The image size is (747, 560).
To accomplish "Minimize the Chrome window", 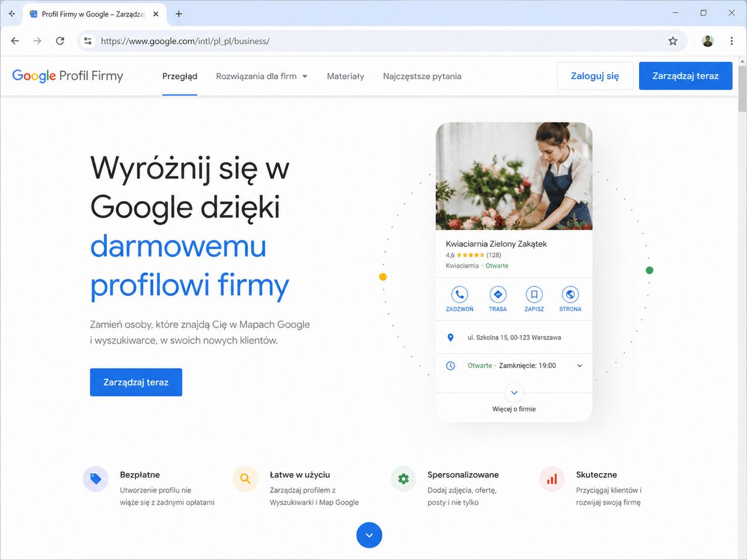I will pyautogui.click(x=675, y=13).
